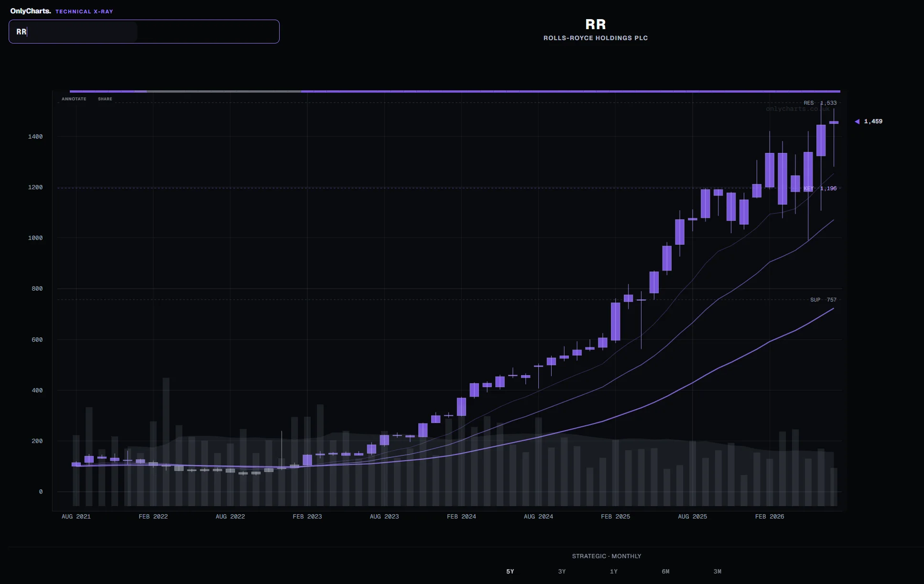Click the STRATEGIC · MONTHLY label
Viewport: 924px width, 584px height.
[x=607, y=556]
